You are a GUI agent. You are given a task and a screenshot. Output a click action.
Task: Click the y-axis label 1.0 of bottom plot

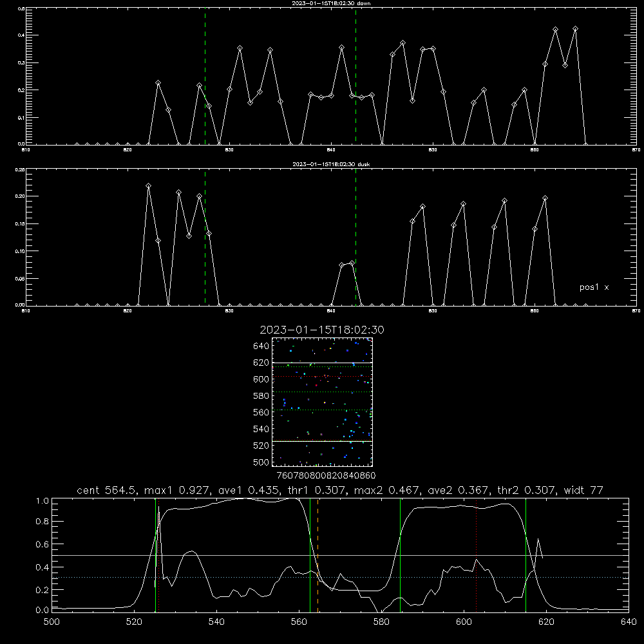click(x=43, y=501)
